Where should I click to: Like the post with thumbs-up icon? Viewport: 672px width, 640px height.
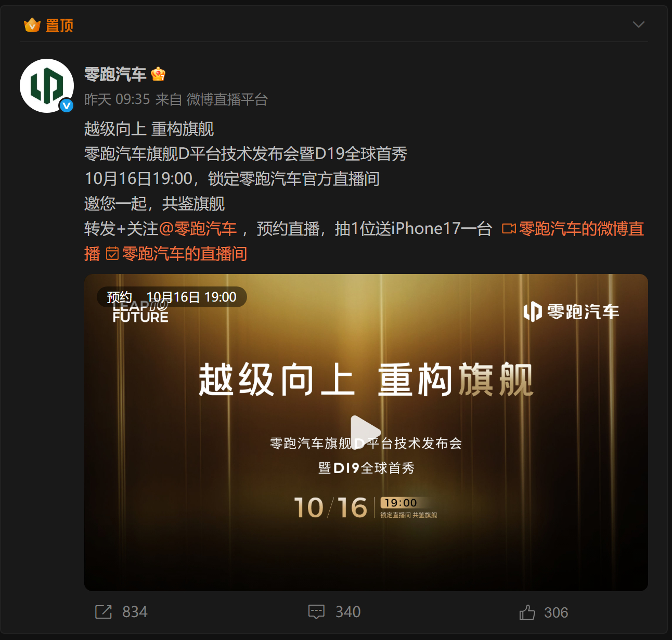click(527, 612)
